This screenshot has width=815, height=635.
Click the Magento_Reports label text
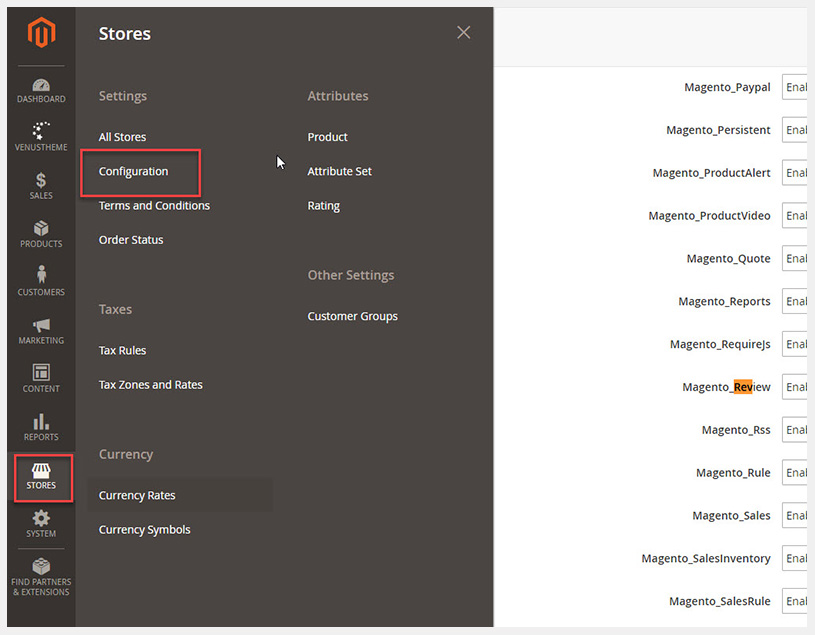click(725, 301)
